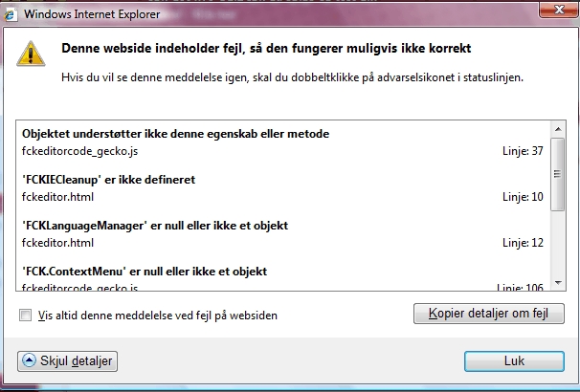
Task: Enable 'Vis altid denne meddelelse' checkbox
Action: [25, 315]
